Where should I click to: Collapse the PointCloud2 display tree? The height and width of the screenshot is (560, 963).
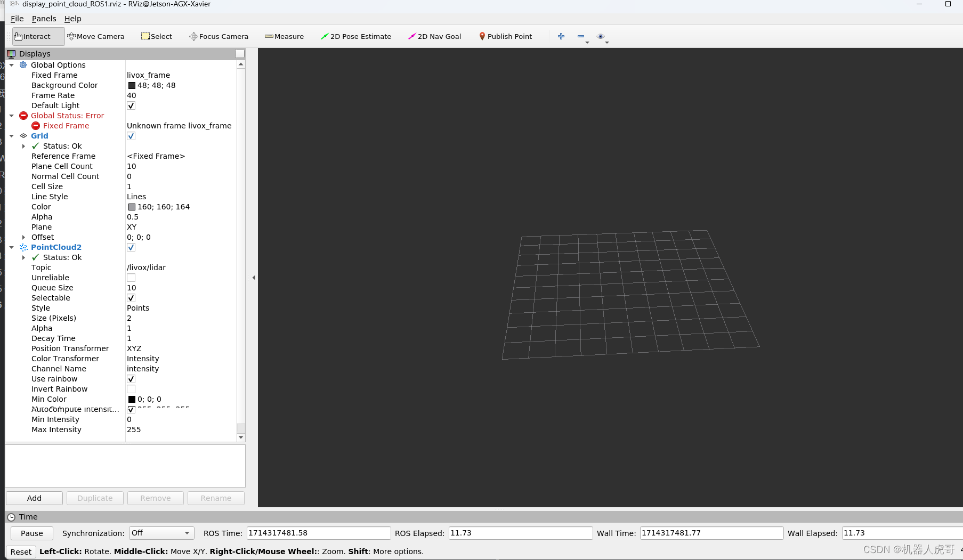coord(12,247)
